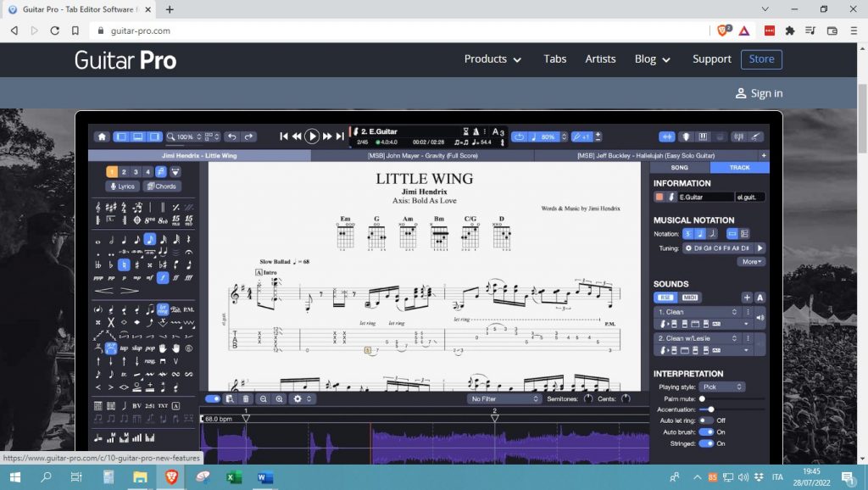This screenshot has height=490, width=868.
Task: Click the add tab plus icon beside Hallelujah
Action: click(764, 156)
